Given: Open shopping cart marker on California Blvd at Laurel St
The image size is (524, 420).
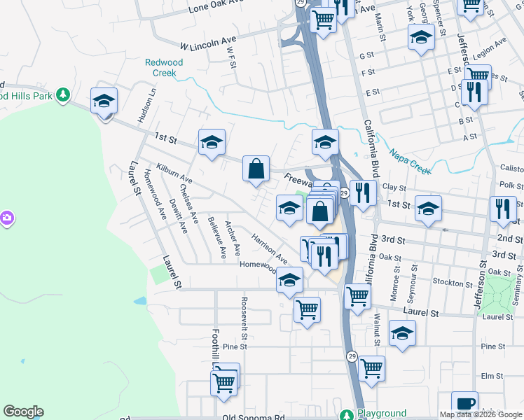Looking at the screenshot, I should (357, 297).
